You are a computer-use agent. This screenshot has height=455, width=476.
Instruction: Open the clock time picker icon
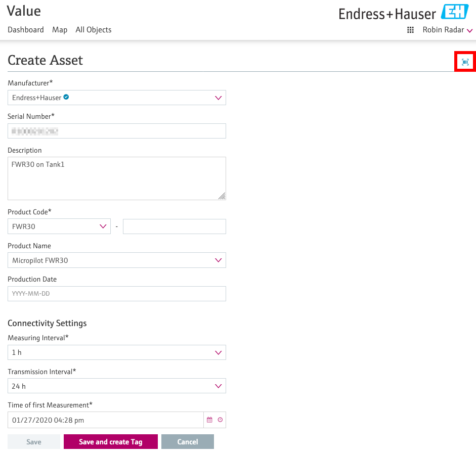coord(220,420)
